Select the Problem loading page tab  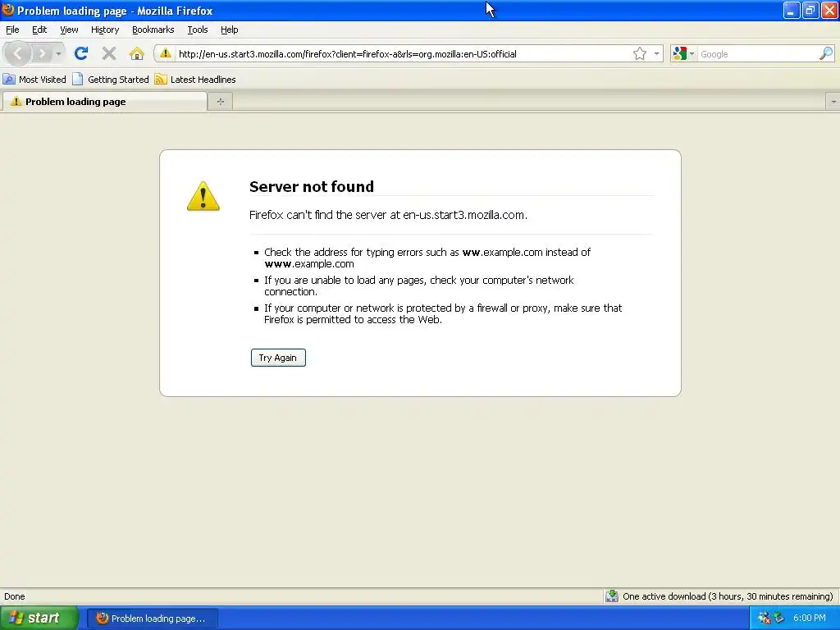click(104, 101)
